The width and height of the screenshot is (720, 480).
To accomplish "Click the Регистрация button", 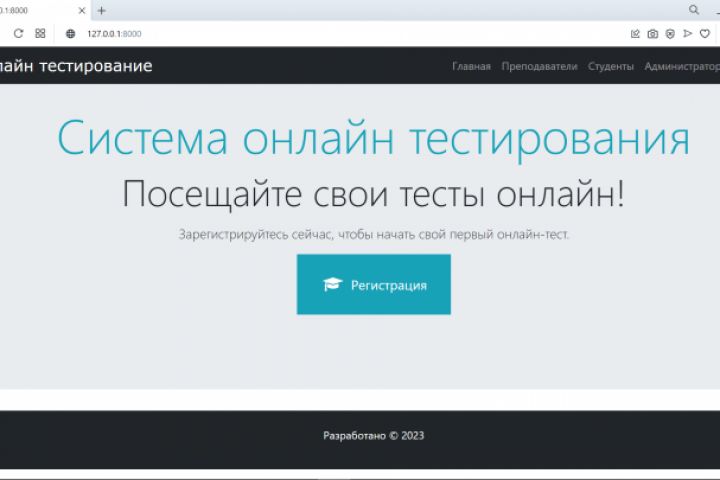I will [374, 284].
